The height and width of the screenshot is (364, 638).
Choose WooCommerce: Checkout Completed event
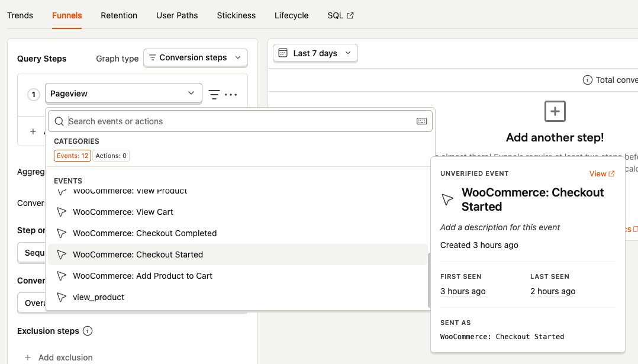click(238, 233)
